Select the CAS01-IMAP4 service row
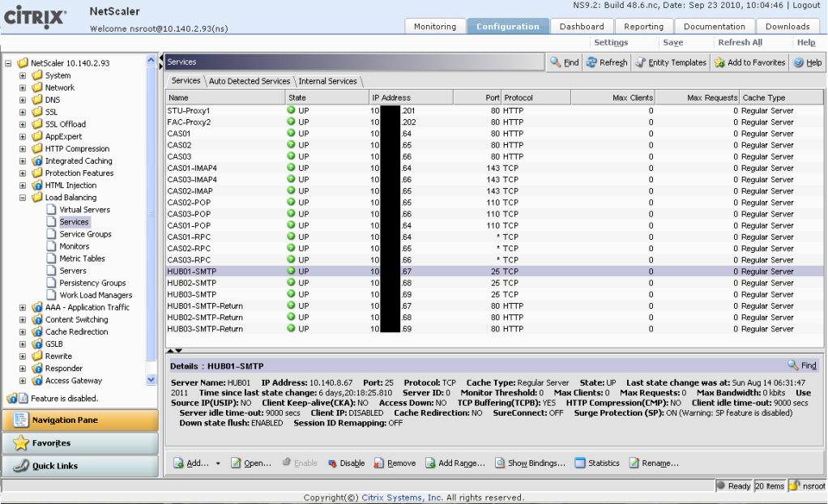Viewport: 828px width, 504px height. [x=495, y=168]
